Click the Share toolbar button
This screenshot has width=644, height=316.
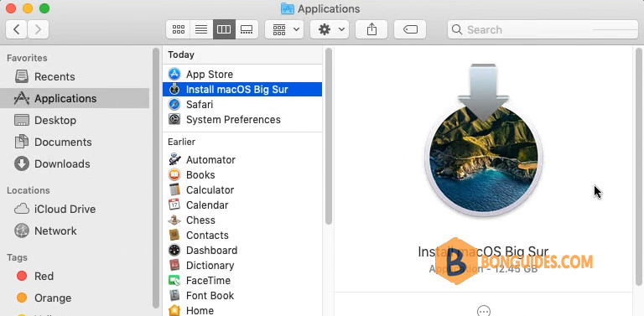[x=371, y=29]
